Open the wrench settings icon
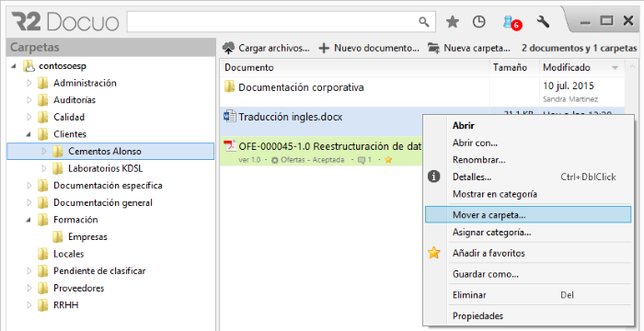This screenshot has width=644, height=331. (x=543, y=21)
